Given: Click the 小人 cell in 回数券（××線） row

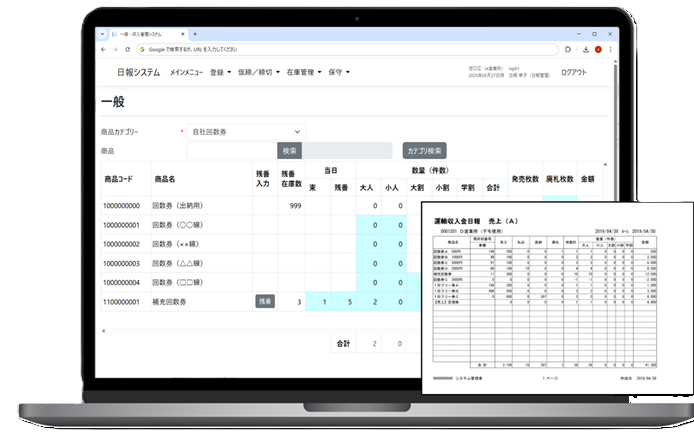Looking at the screenshot, I should pyautogui.click(x=394, y=244).
